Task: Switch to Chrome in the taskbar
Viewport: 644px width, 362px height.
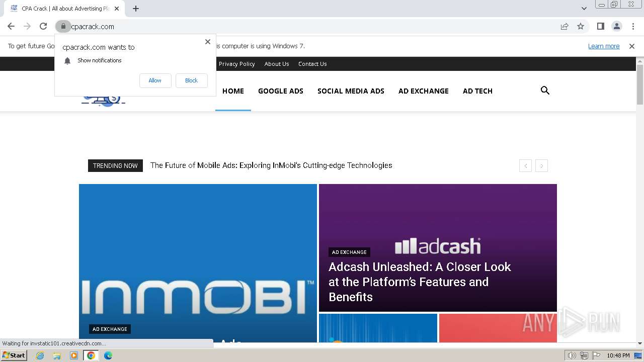Action: (x=91, y=355)
